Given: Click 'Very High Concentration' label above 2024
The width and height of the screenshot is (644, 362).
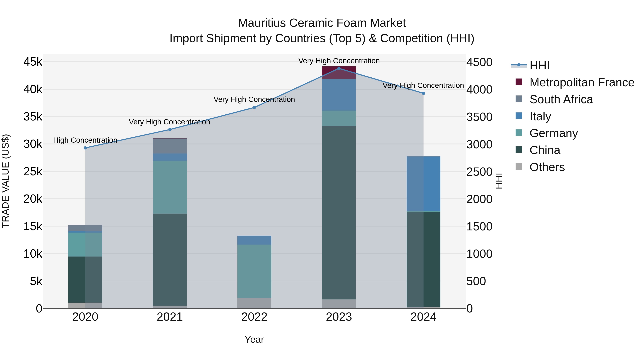Looking at the screenshot, I should (423, 85).
